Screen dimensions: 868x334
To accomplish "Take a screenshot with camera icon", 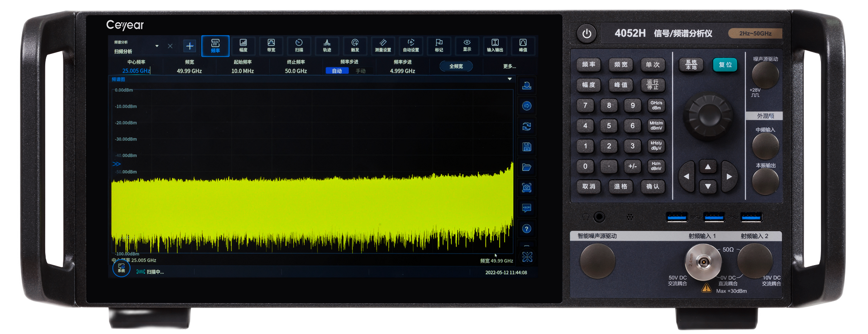I will (526, 188).
